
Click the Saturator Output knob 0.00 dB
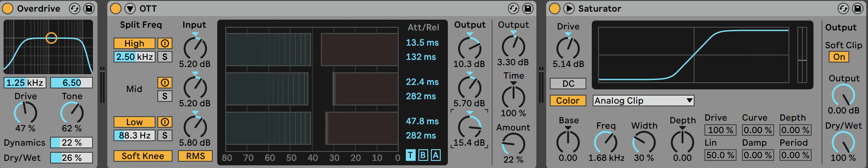tap(843, 95)
